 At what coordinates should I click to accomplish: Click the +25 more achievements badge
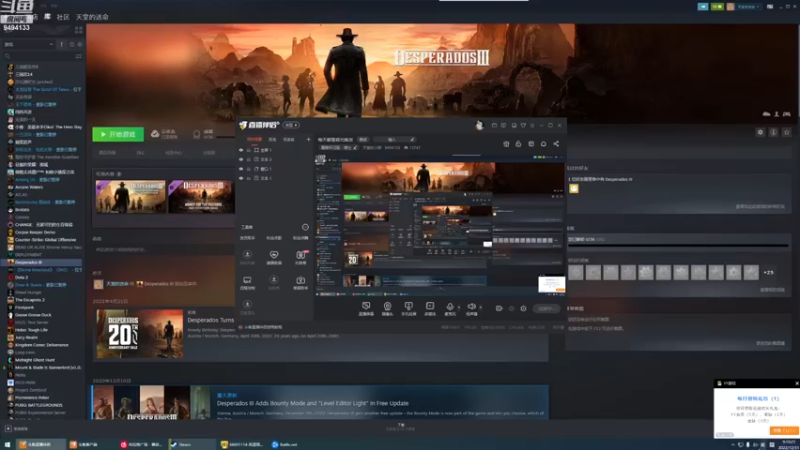click(x=768, y=272)
